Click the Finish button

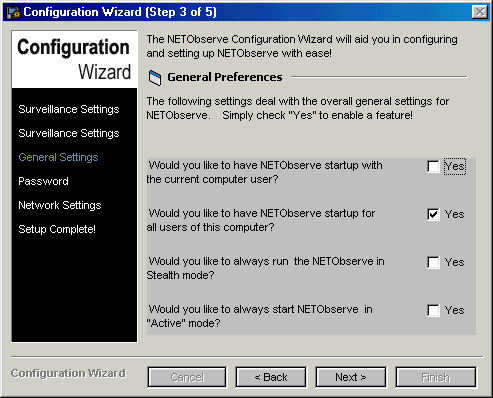(x=436, y=377)
